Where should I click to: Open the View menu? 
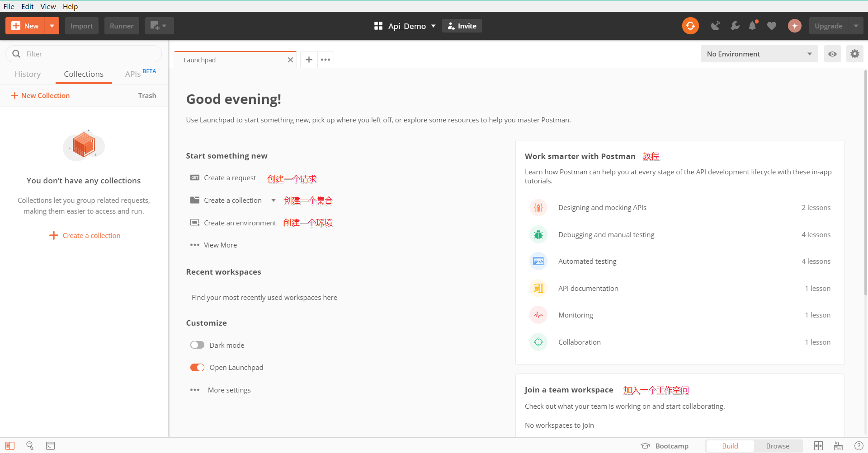pyautogui.click(x=48, y=6)
